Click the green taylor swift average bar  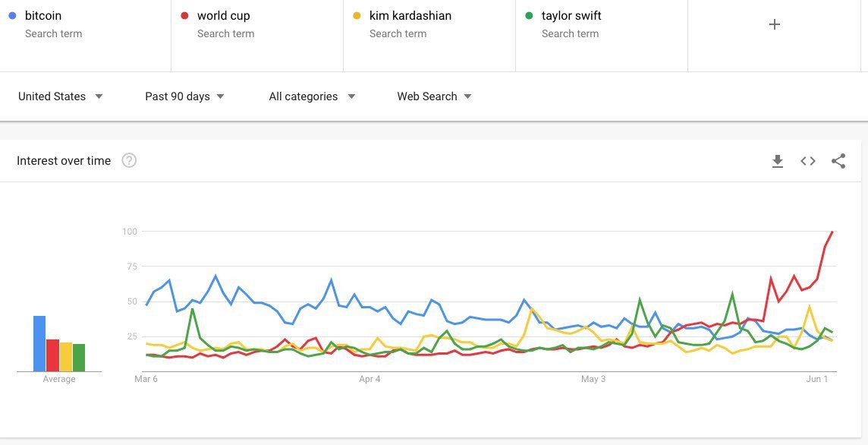pyautogui.click(x=79, y=358)
